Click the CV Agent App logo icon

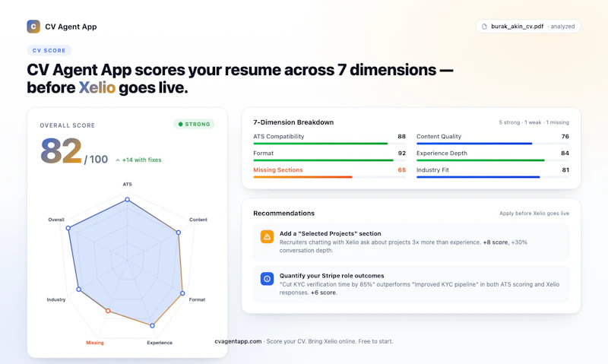click(33, 27)
